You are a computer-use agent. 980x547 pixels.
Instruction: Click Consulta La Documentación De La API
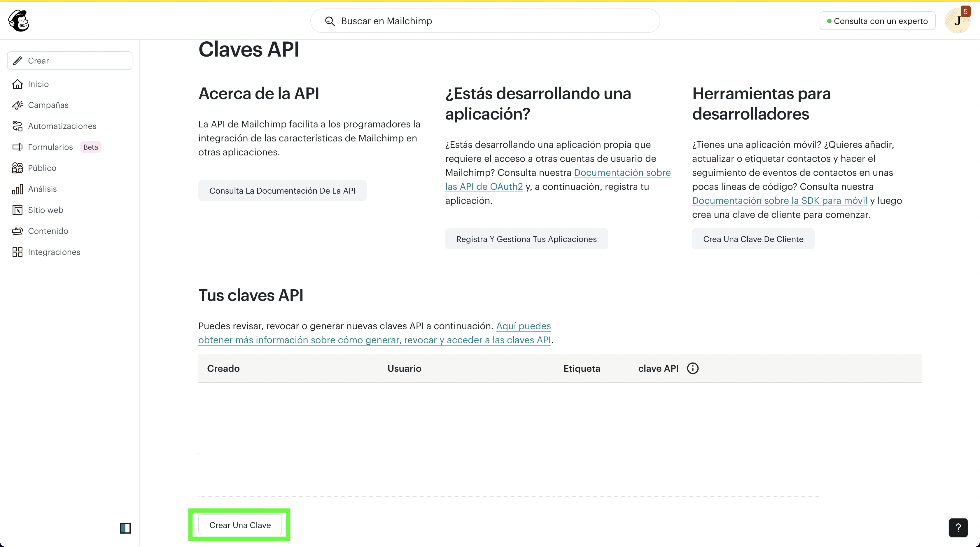point(282,191)
